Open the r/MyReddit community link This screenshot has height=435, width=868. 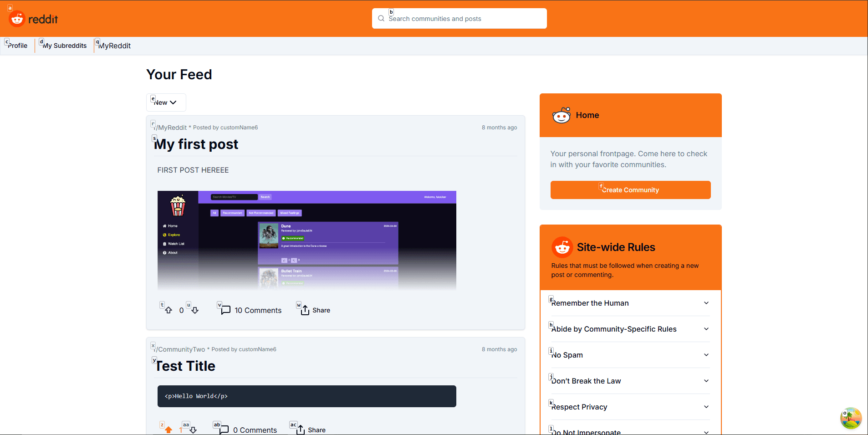click(x=170, y=128)
